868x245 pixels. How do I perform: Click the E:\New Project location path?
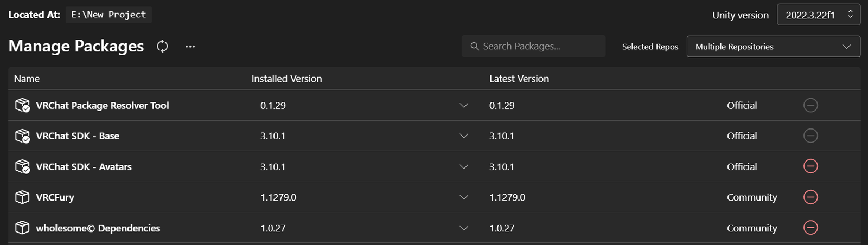point(108,15)
